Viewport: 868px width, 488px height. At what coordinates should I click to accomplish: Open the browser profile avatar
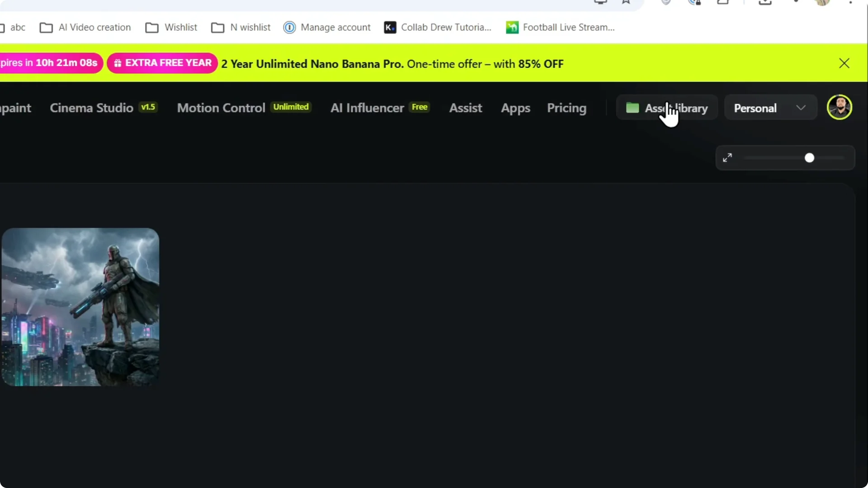click(823, 2)
